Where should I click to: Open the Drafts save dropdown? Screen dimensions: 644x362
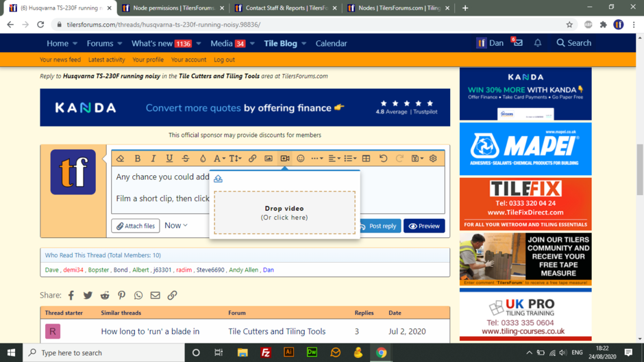[417, 159]
